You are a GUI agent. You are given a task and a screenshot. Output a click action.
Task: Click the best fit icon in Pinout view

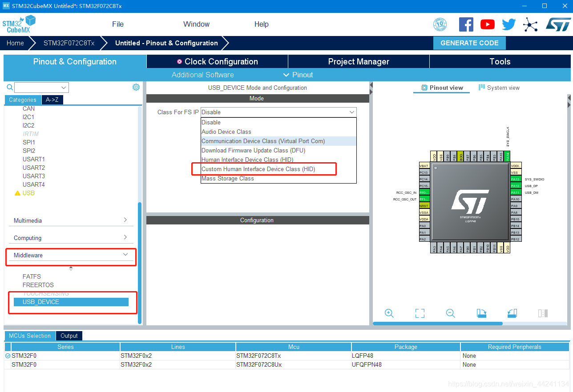pos(420,313)
